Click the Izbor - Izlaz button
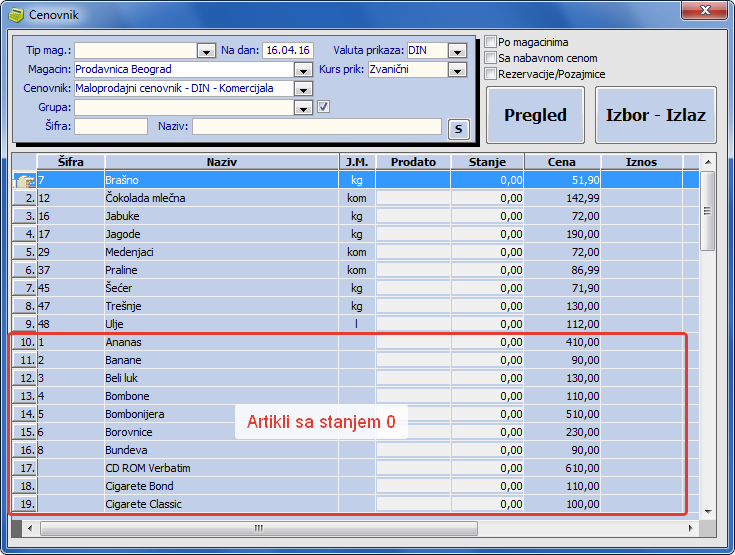This screenshot has width=735, height=555. point(655,115)
